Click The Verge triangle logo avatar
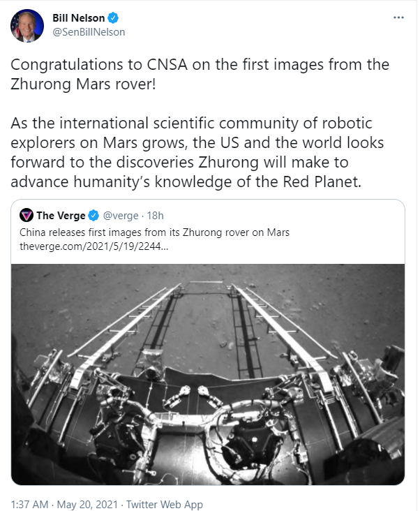420x511 pixels. click(x=27, y=215)
